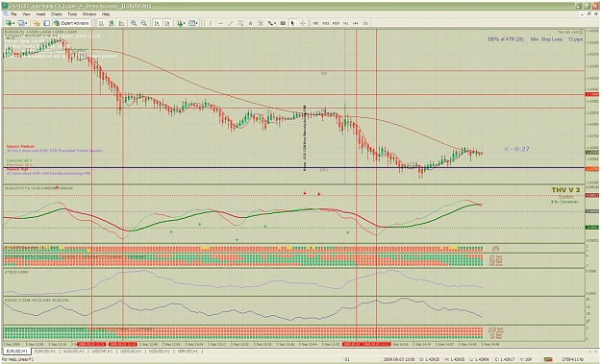Select the horizontal line drawing tool
The image size is (601, 364).
pos(220,23)
